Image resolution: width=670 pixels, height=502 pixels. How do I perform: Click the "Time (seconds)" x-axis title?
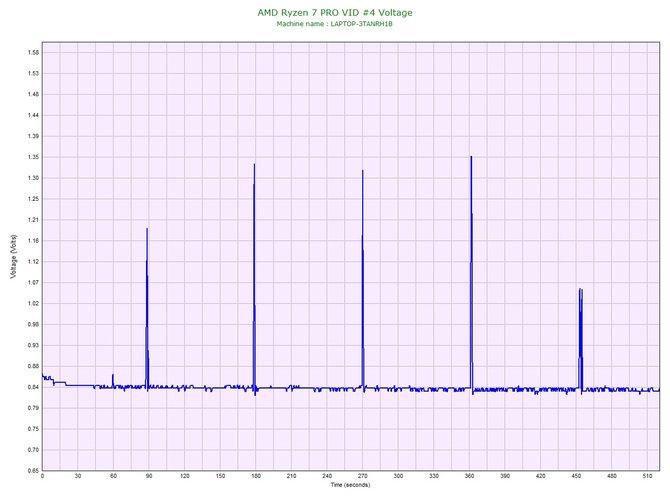350,485
